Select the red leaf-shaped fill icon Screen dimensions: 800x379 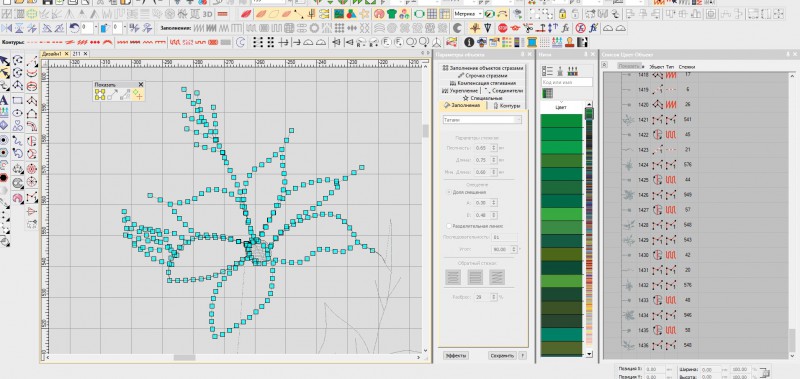pos(246,14)
